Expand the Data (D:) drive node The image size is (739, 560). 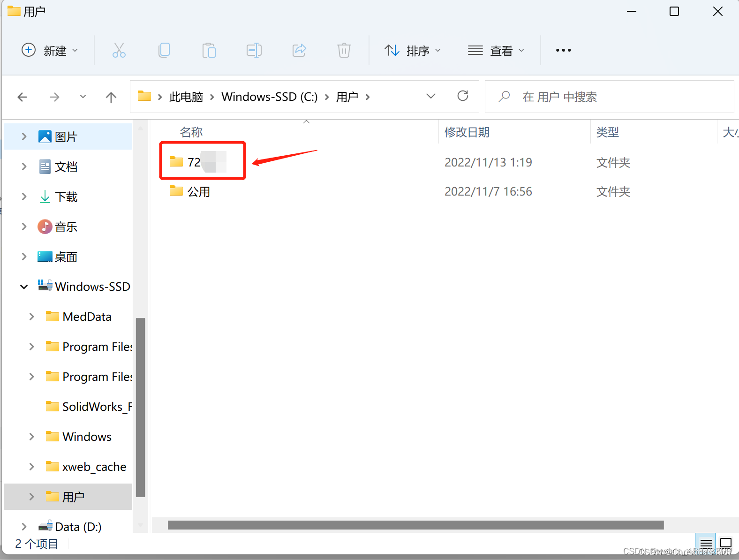pos(24,527)
